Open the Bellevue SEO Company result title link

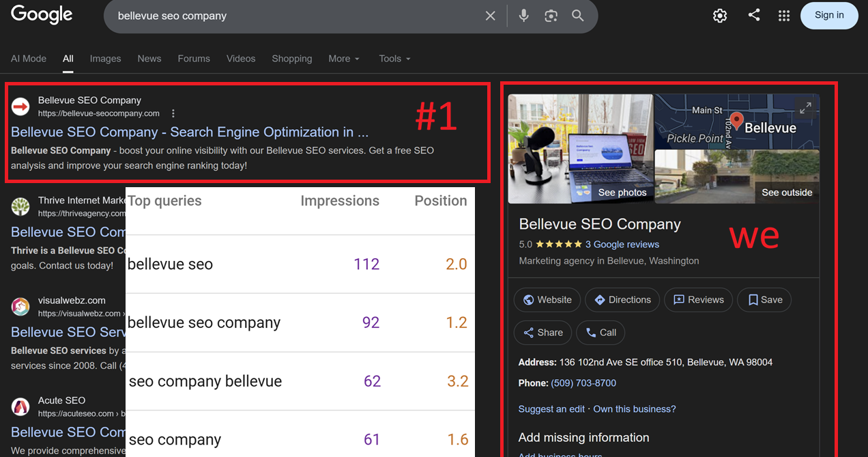click(190, 132)
